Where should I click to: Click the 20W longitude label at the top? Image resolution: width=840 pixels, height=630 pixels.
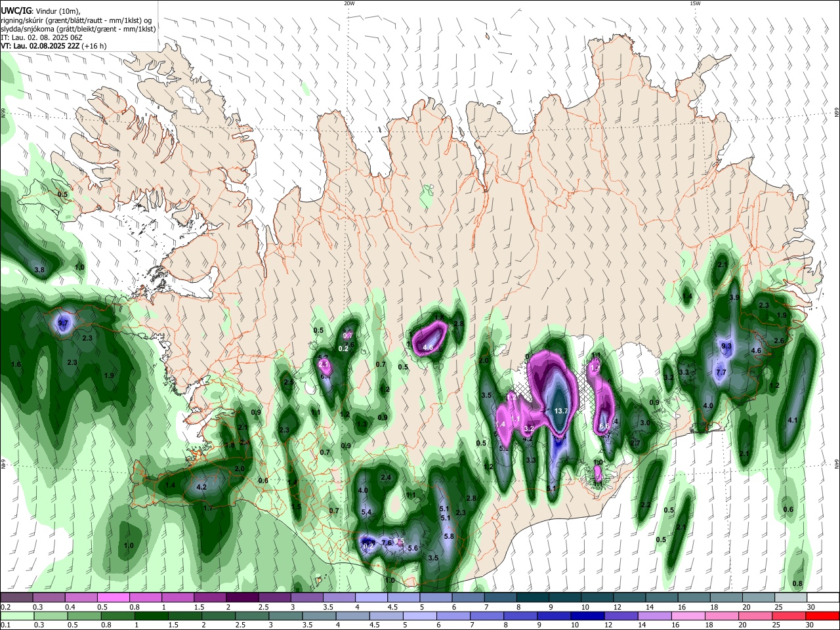click(349, 3)
